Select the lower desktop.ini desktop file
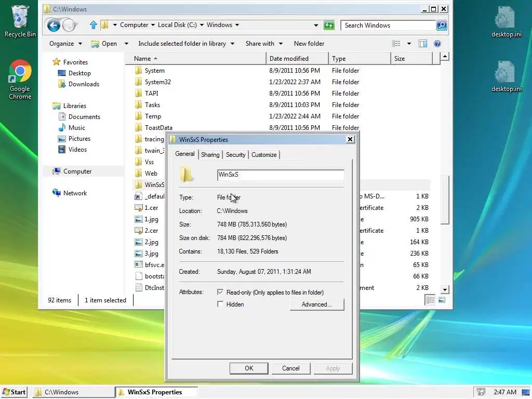 click(x=506, y=76)
